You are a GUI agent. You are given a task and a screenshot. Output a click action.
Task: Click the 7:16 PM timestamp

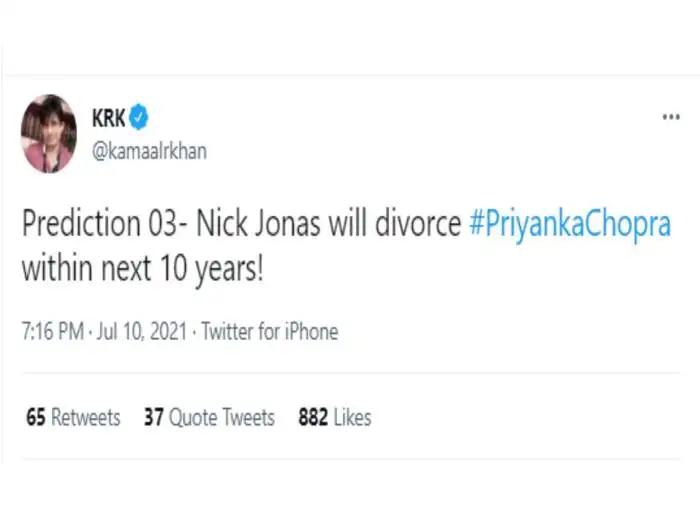point(52,332)
